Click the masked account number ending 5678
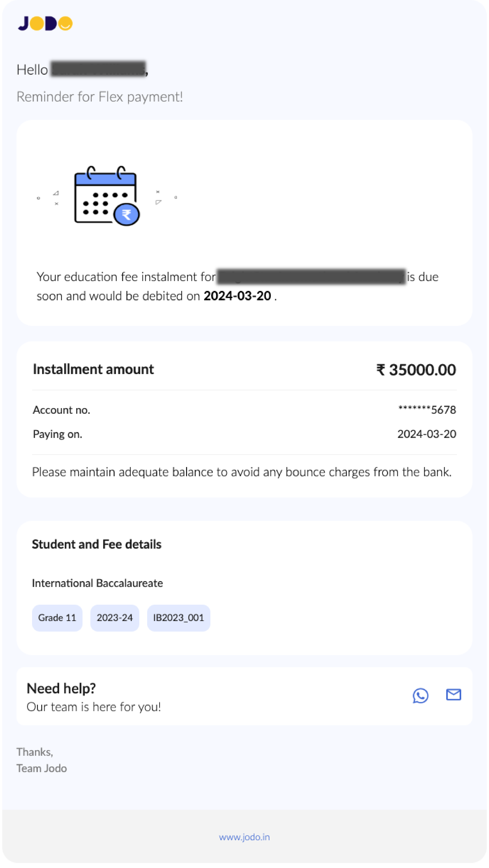Screen dimensions: 489x868 tap(427, 410)
